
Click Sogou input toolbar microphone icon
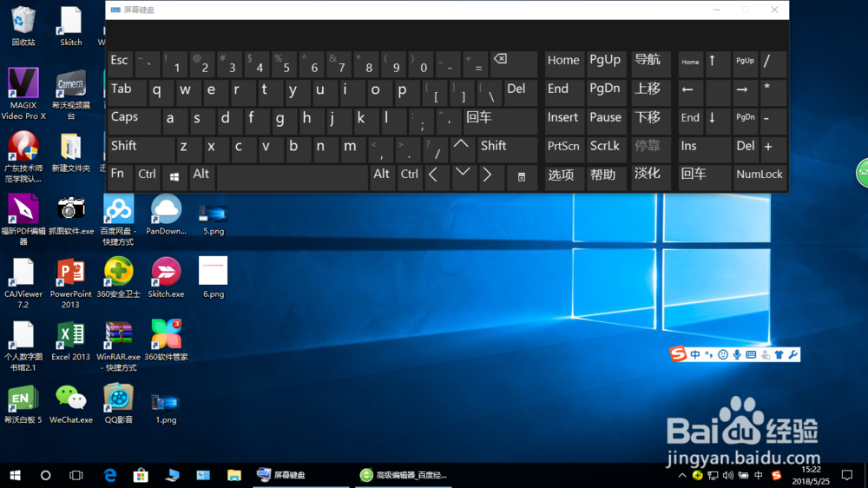click(737, 355)
